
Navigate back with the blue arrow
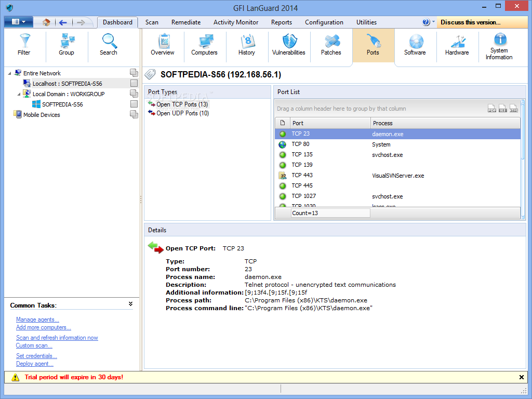pos(63,22)
